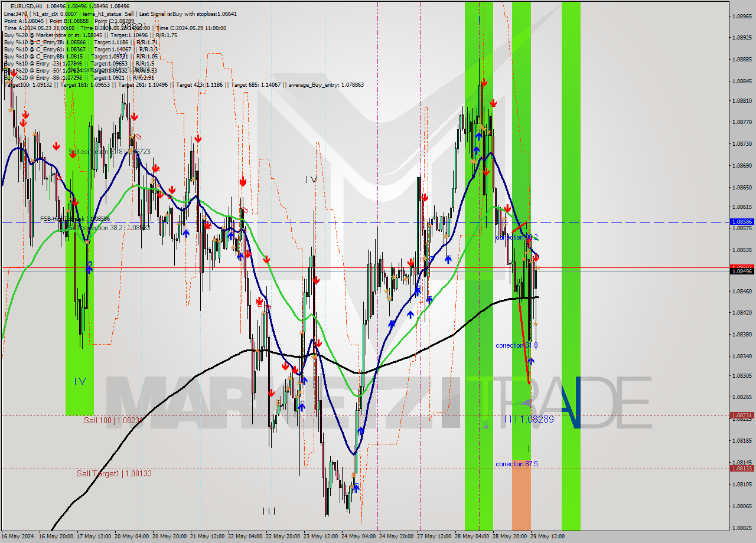
Task: Click the EURUSD,H1 symbol title
Action: pyautogui.click(x=27, y=6)
